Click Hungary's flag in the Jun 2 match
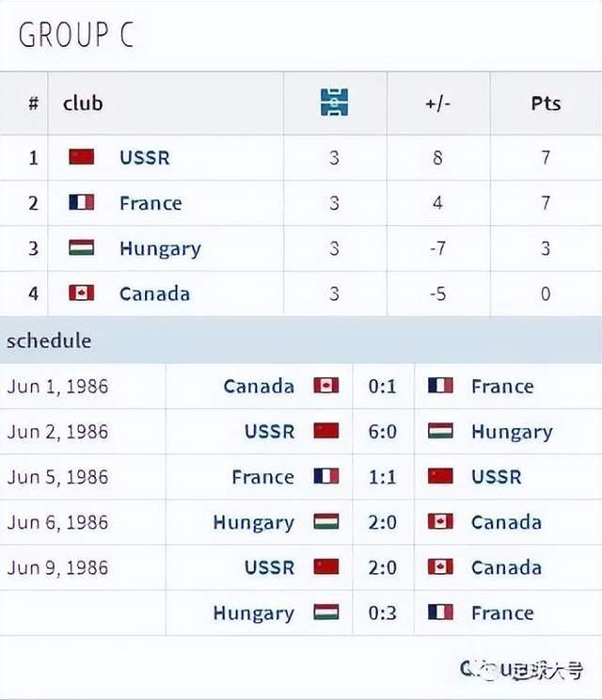 pos(440,431)
